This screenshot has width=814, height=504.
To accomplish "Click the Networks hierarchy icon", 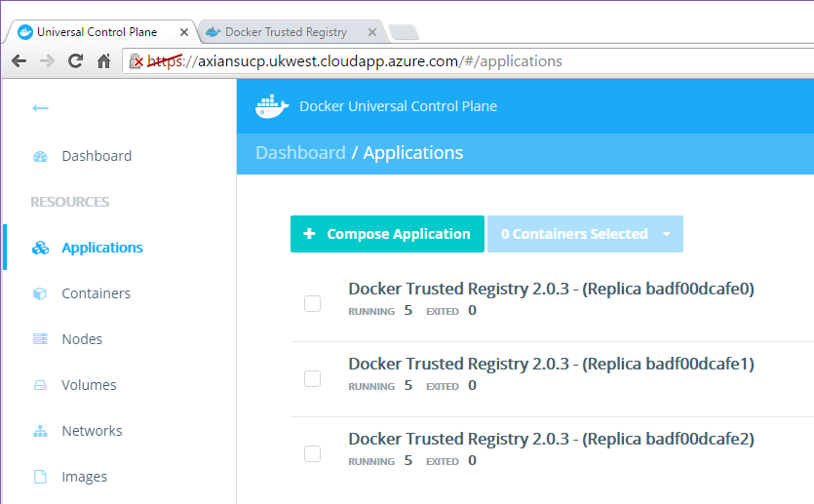I will 40,431.
